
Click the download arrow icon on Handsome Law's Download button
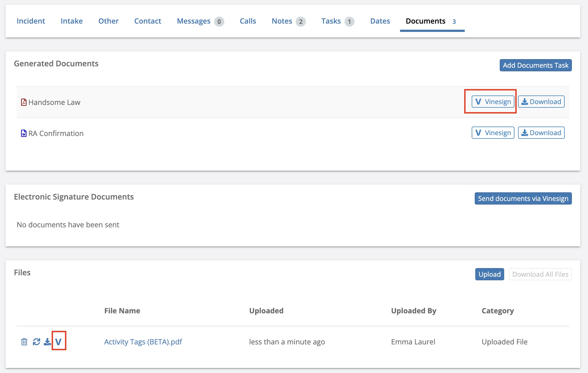[x=525, y=102]
